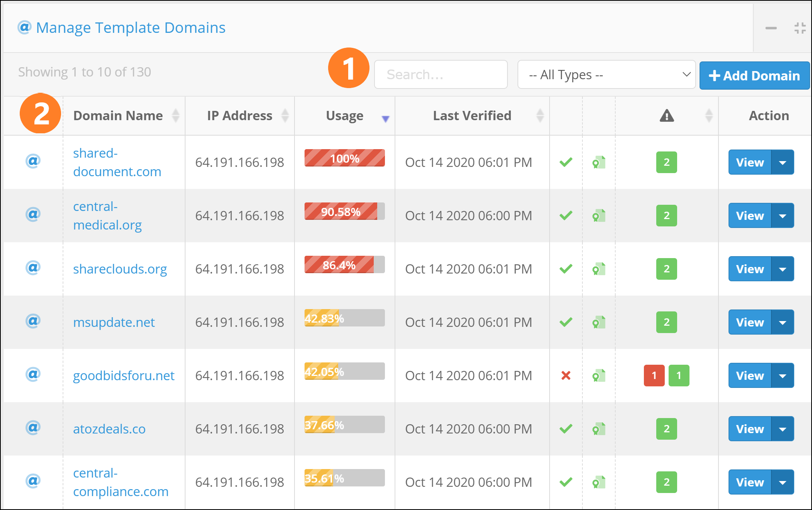Click the collapse panel dash icon
The width and height of the screenshot is (812, 510).
771,28
